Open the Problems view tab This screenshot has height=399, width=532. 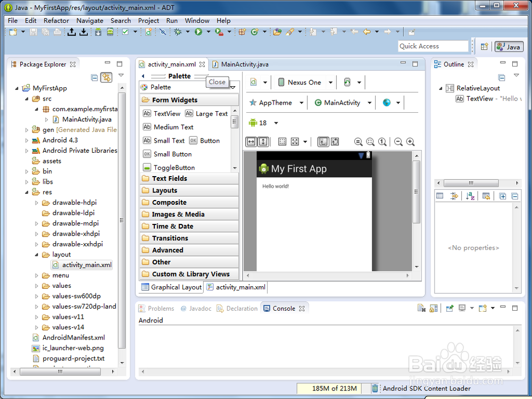pyautogui.click(x=156, y=309)
